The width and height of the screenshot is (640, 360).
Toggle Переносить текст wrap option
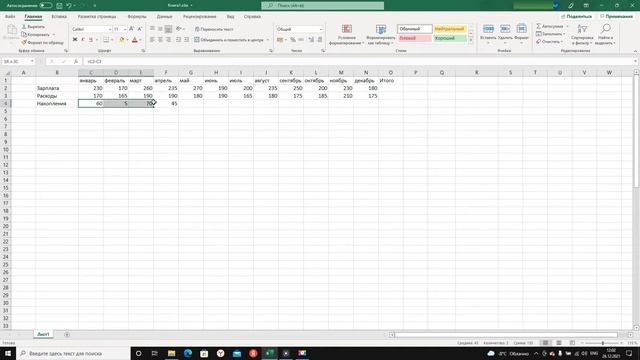pos(214,29)
